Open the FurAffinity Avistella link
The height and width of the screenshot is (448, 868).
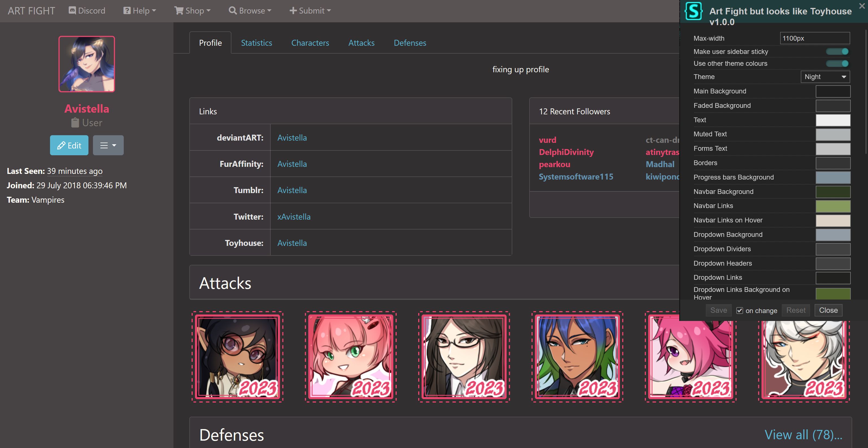(292, 164)
